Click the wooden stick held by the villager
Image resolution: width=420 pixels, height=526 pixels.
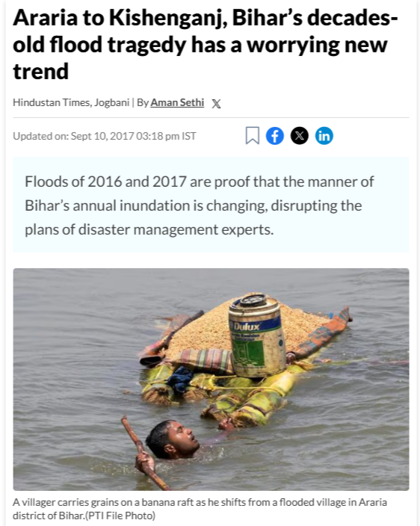[x=144, y=453]
